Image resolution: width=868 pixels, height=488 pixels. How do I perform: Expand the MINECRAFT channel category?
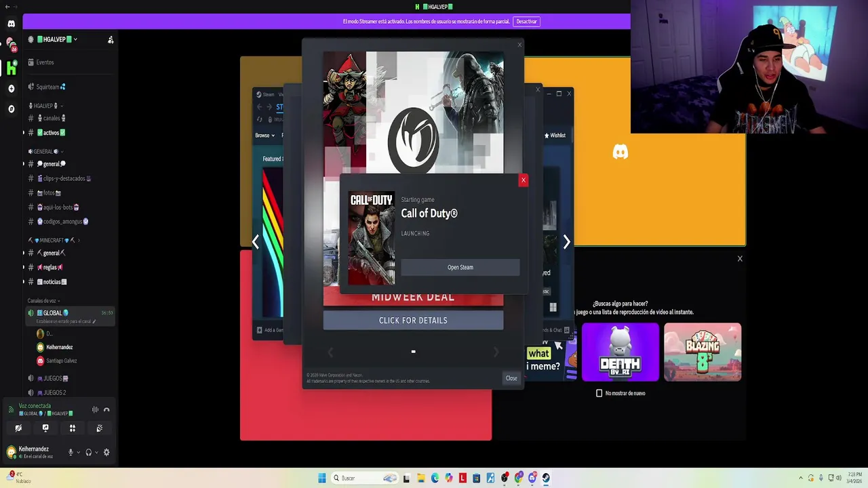[54, 241]
